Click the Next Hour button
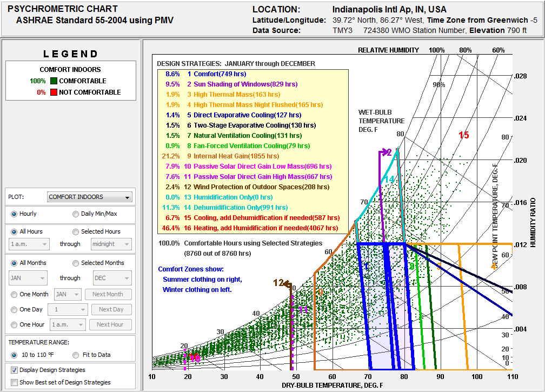This screenshot has height=392, width=545. (x=110, y=324)
